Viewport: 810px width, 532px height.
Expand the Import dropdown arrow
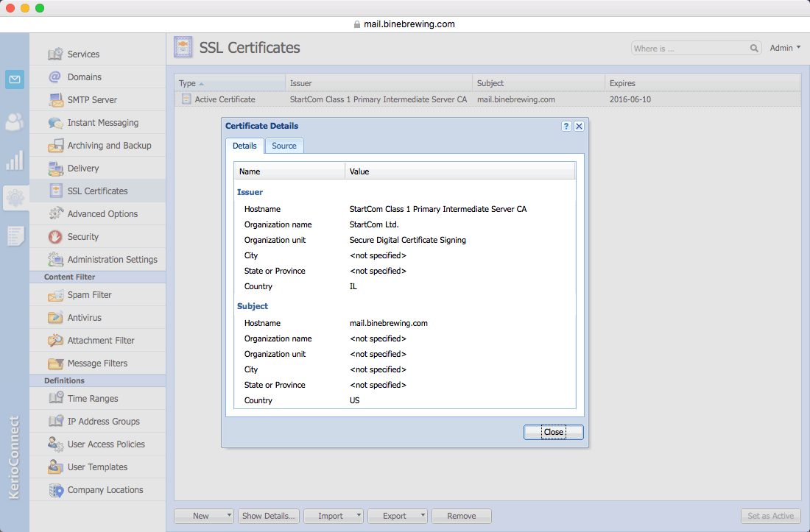359,516
